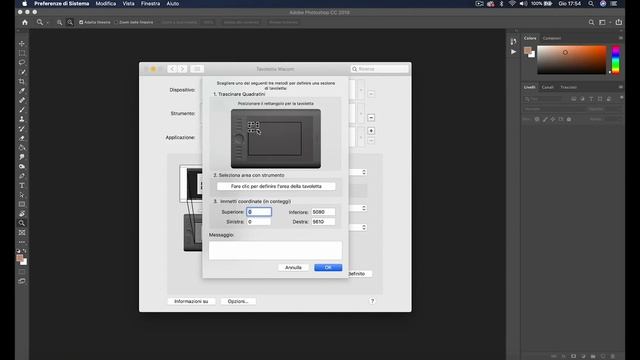Open the Finestra menu
The height and width of the screenshot is (360, 640).
(x=151, y=4)
